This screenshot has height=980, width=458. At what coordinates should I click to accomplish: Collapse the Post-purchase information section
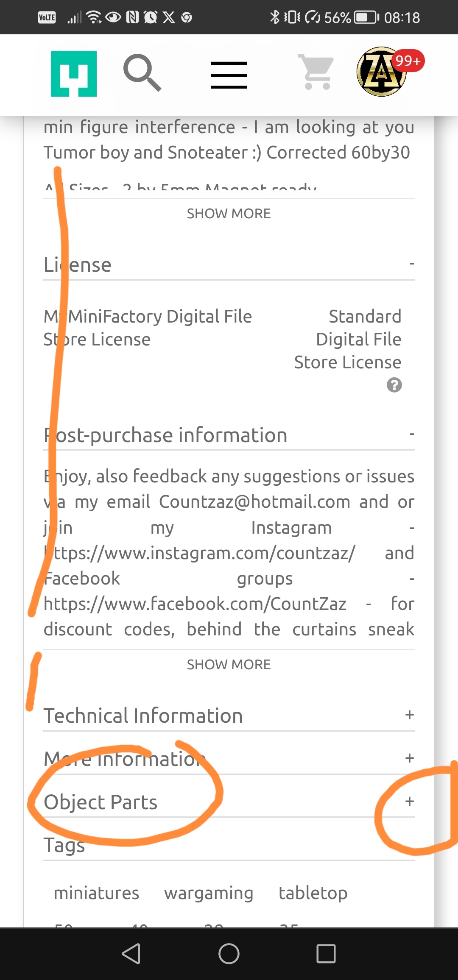click(411, 434)
